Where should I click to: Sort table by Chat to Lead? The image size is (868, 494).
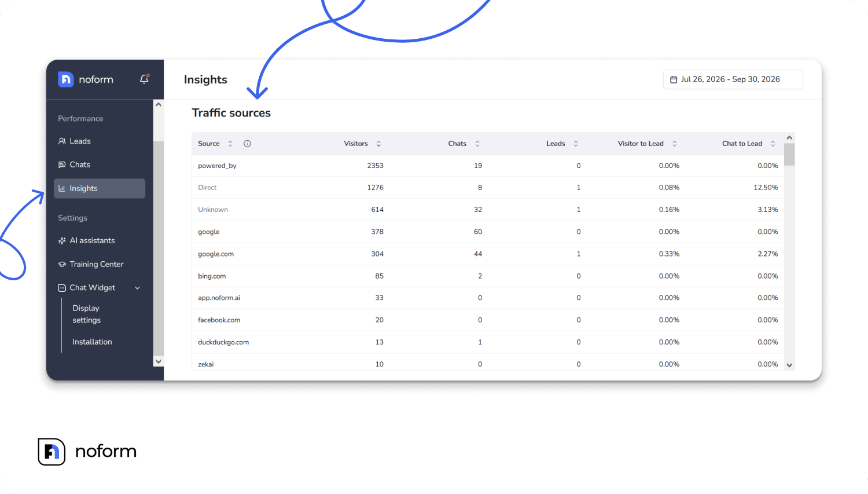click(x=773, y=144)
